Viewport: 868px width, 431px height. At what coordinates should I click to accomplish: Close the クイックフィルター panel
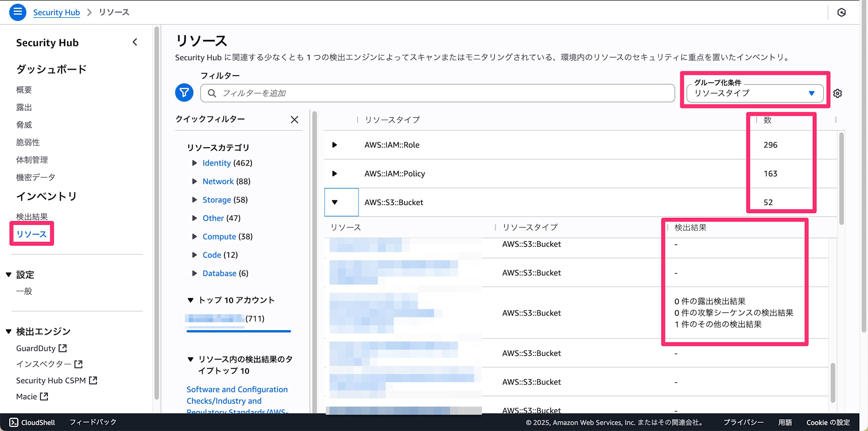pyautogui.click(x=294, y=119)
